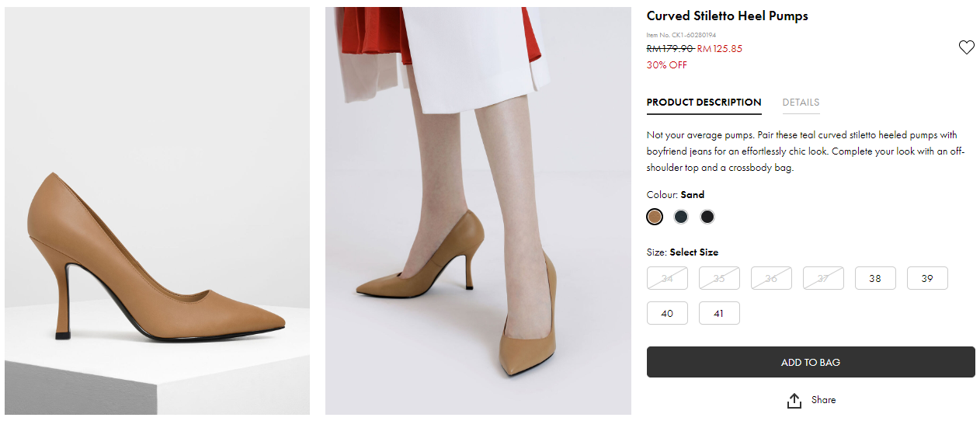The width and height of the screenshot is (980, 421).
Task: Click the crossed-out size 35 option
Action: pyautogui.click(x=719, y=278)
